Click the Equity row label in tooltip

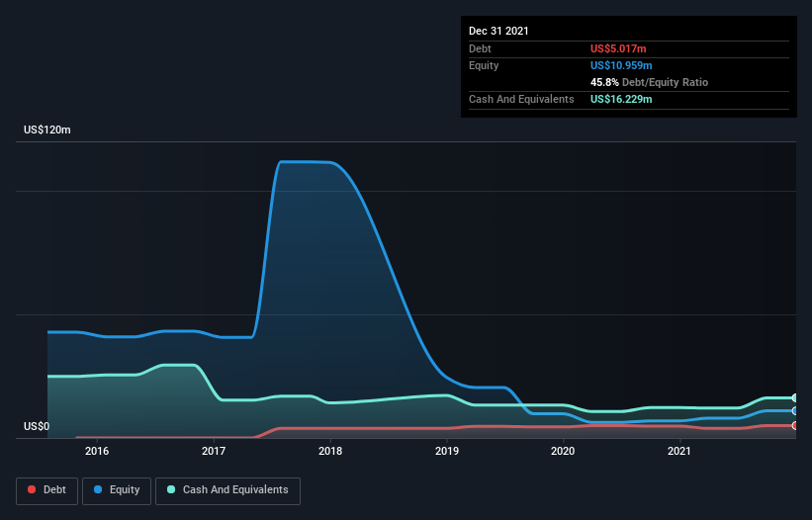click(x=484, y=65)
